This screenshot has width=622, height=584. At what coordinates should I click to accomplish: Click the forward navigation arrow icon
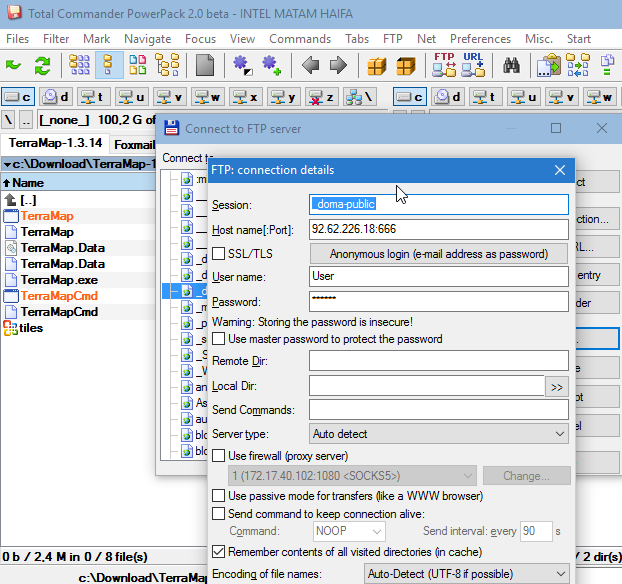(x=338, y=65)
